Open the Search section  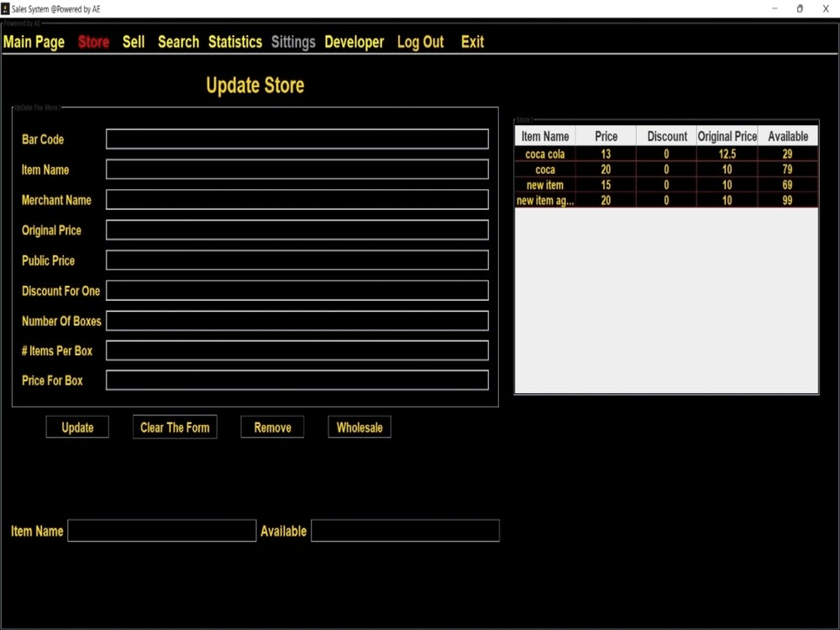click(178, 41)
